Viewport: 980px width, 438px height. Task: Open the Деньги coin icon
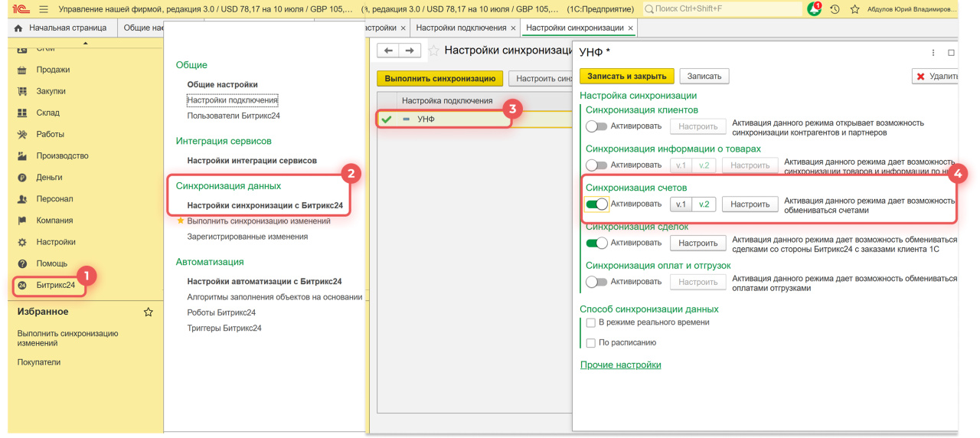tap(22, 177)
